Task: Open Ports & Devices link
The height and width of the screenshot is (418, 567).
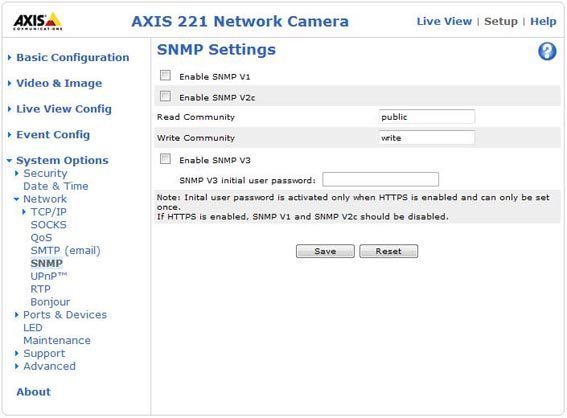Action: 65,315
